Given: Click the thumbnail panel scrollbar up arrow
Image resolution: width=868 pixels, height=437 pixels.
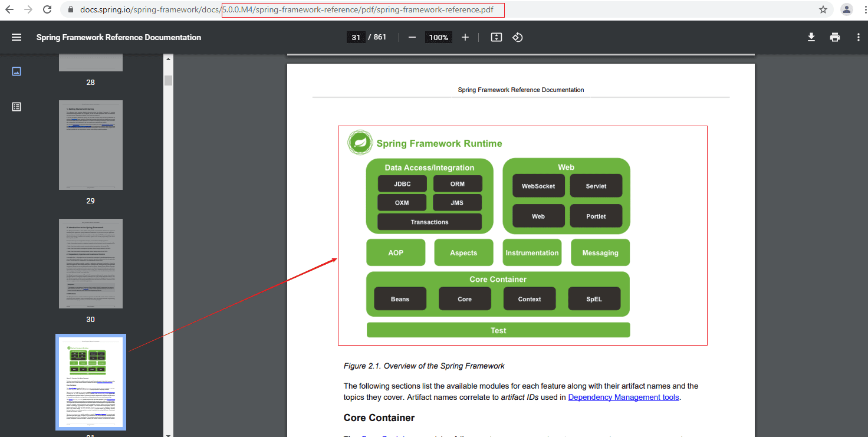Looking at the screenshot, I should coord(169,59).
